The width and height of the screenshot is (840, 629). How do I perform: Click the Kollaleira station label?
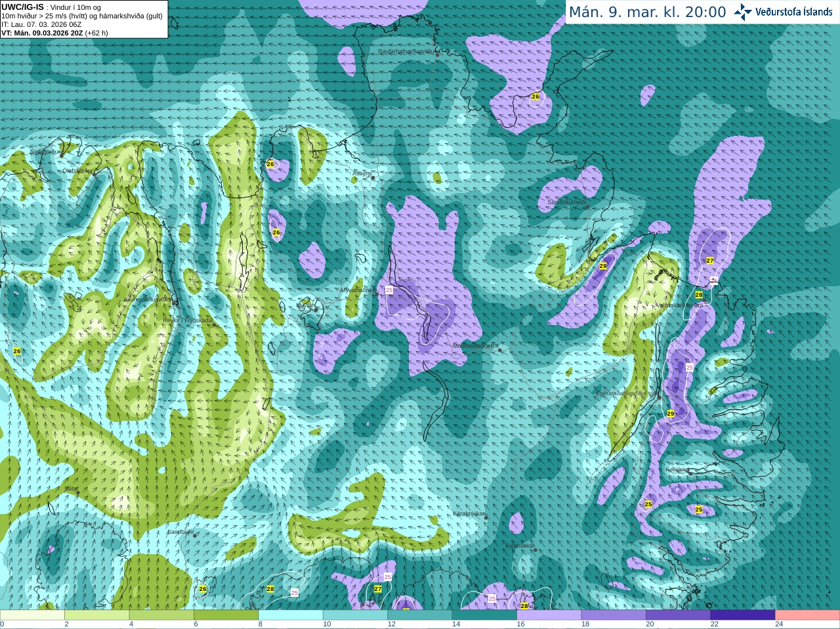click(677, 469)
